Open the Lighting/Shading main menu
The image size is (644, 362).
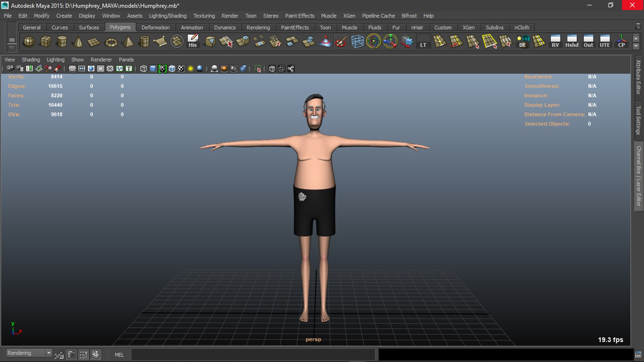[168, 16]
